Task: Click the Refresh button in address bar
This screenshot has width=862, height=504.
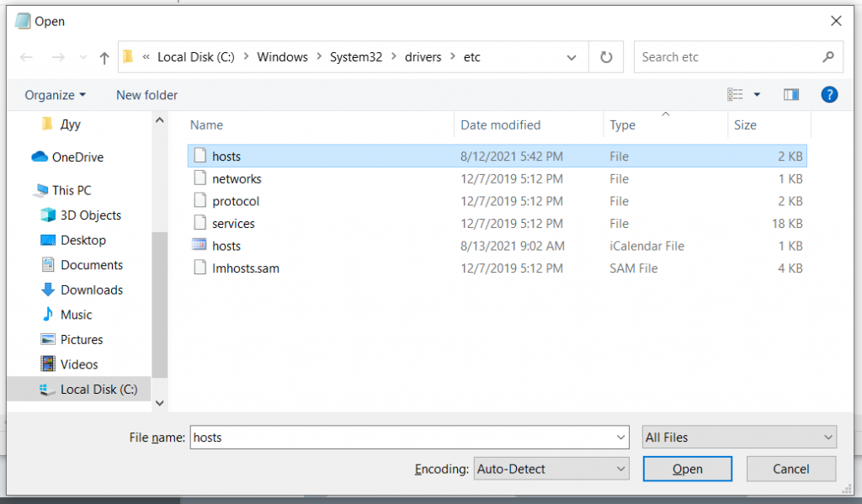Action: (606, 58)
